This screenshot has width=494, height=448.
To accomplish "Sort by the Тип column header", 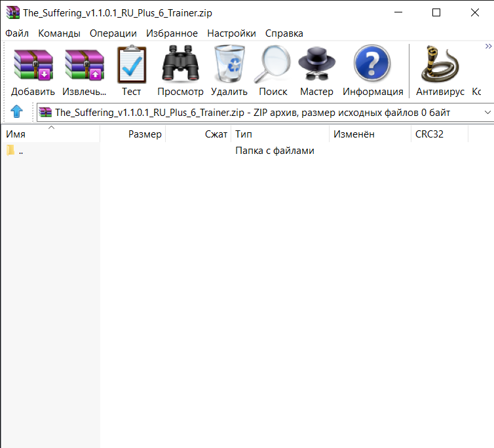I will (280, 134).
